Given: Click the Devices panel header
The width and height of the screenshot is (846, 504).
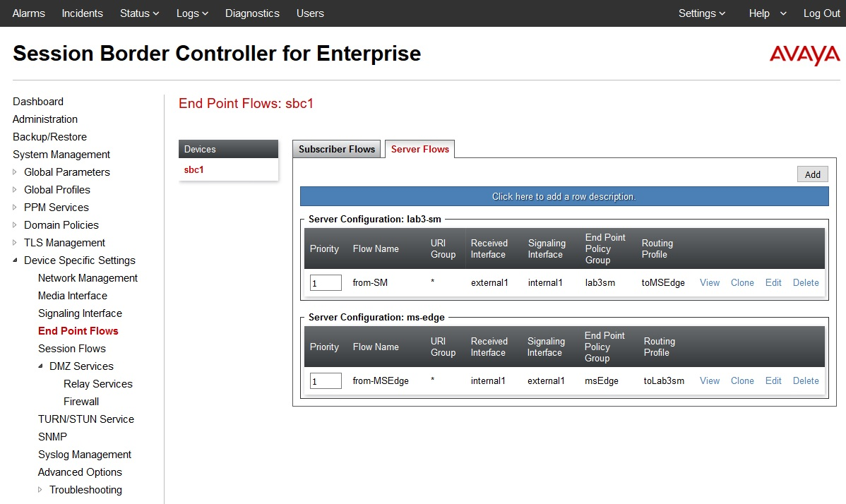Looking at the screenshot, I should click(x=228, y=150).
